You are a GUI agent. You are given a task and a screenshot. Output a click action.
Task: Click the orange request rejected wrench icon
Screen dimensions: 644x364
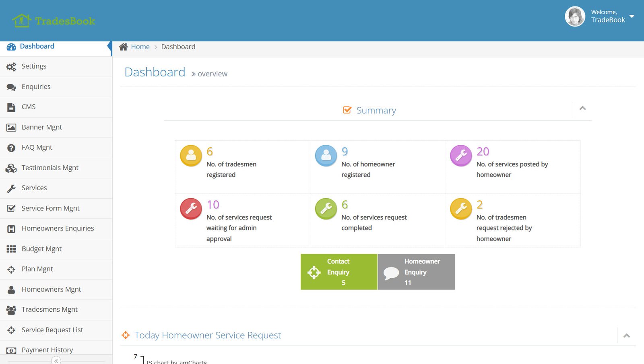click(x=461, y=209)
